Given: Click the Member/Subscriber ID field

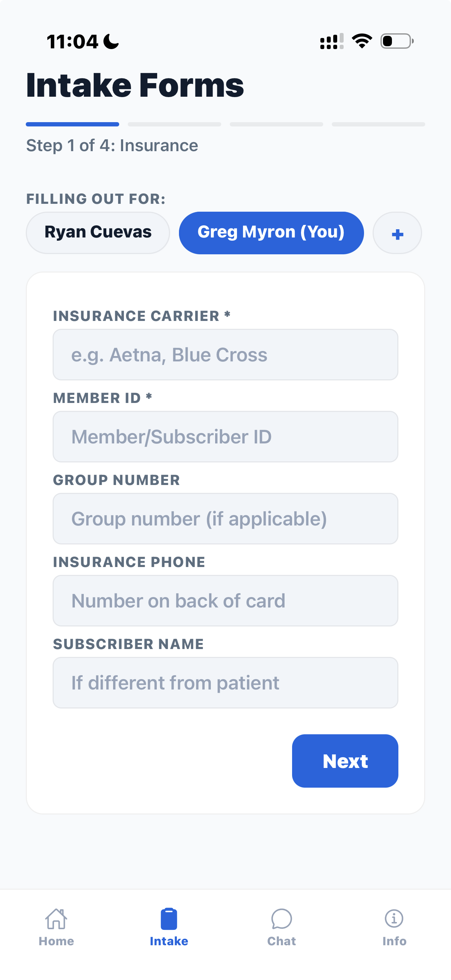Looking at the screenshot, I should pyautogui.click(x=225, y=437).
